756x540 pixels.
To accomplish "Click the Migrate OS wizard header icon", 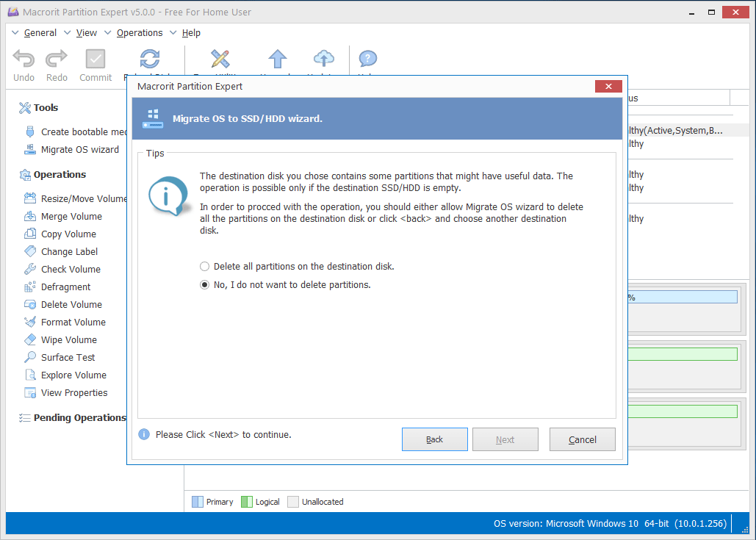I will (153, 118).
